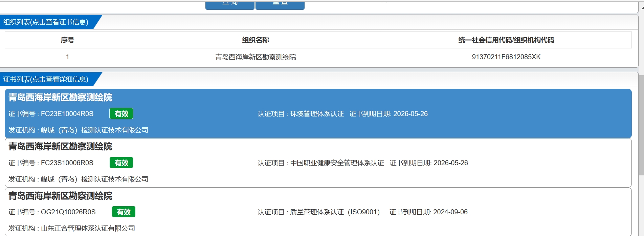The image size is (644, 236).
Task: Click certificate number FC23S10006R0S
Action: 67,163
